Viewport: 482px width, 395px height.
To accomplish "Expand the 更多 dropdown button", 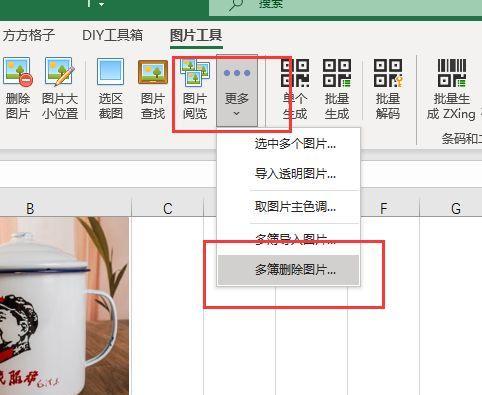I will pyautogui.click(x=237, y=91).
